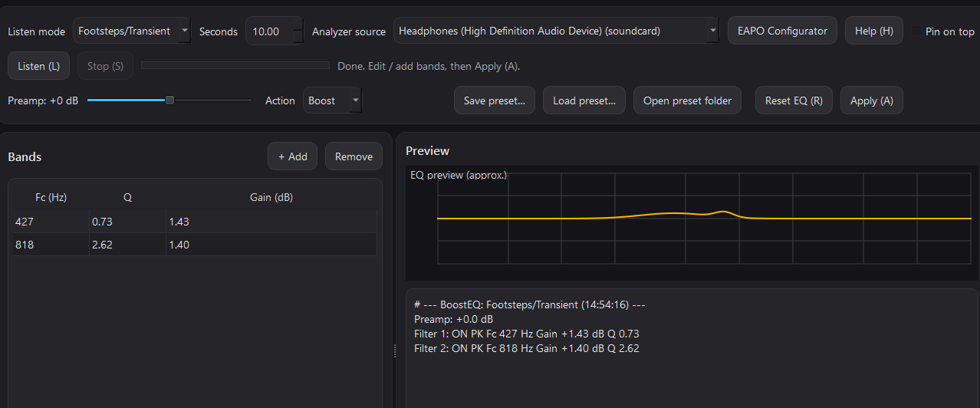Select the 1.40 gain cell
The height and width of the screenshot is (408, 980).
pos(271,245)
